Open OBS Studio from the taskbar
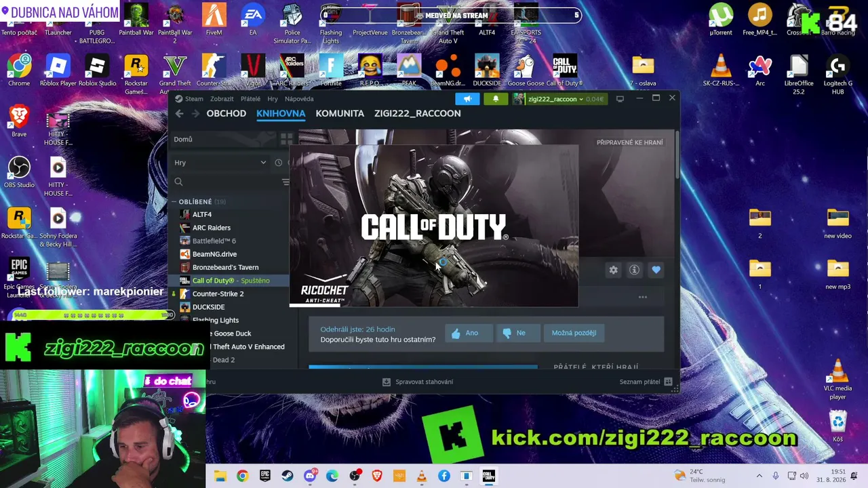Viewport: 868px width, 488px height. pyautogui.click(x=355, y=476)
